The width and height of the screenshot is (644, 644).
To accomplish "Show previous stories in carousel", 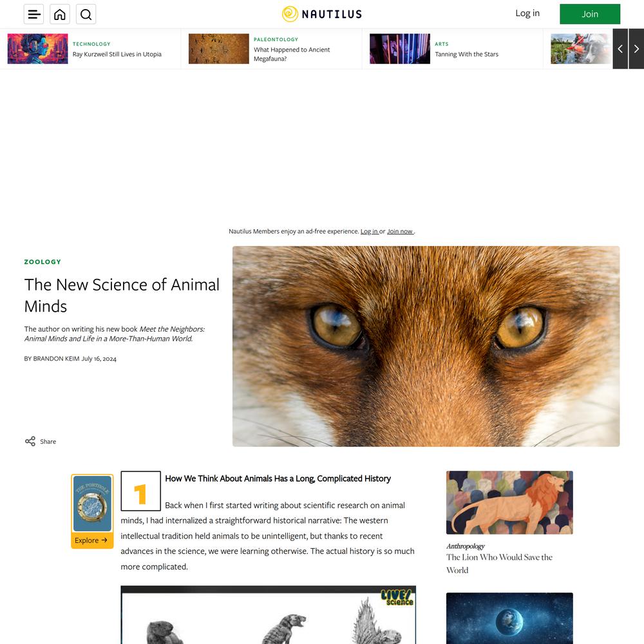I will coord(620,49).
